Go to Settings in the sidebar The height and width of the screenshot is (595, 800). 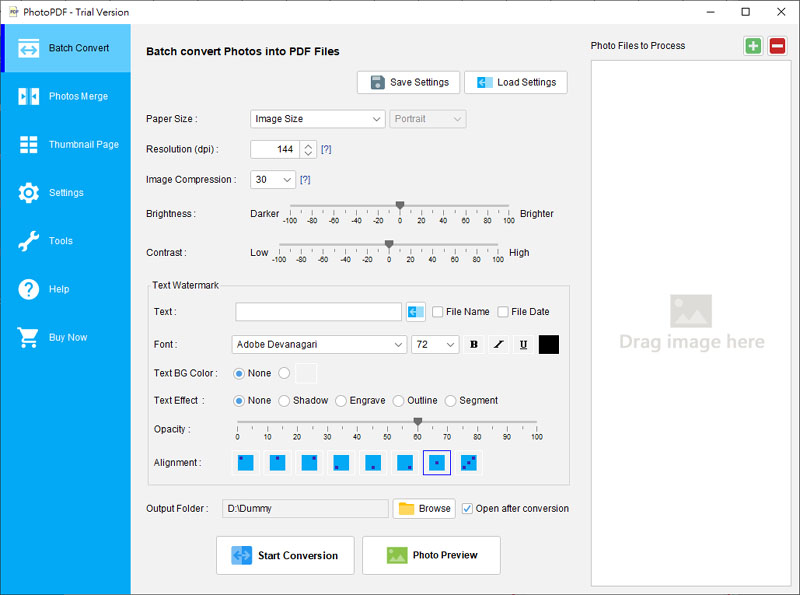coord(66,192)
